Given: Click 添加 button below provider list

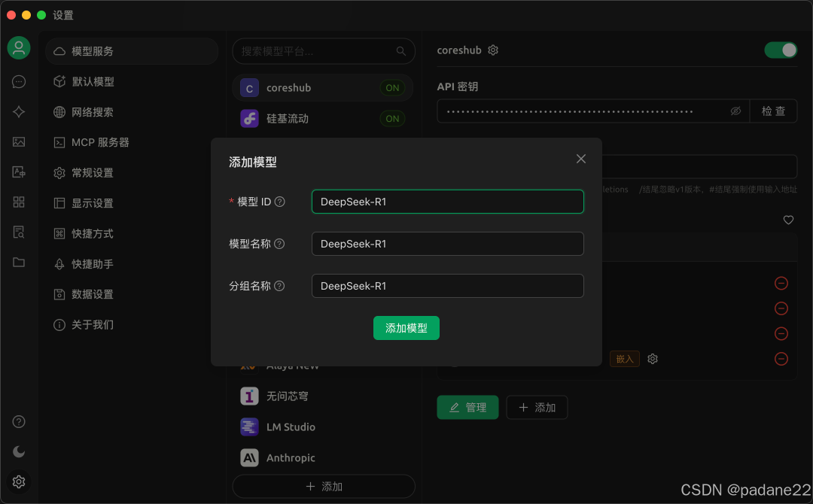Looking at the screenshot, I should pyautogui.click(x=324, y=487).
